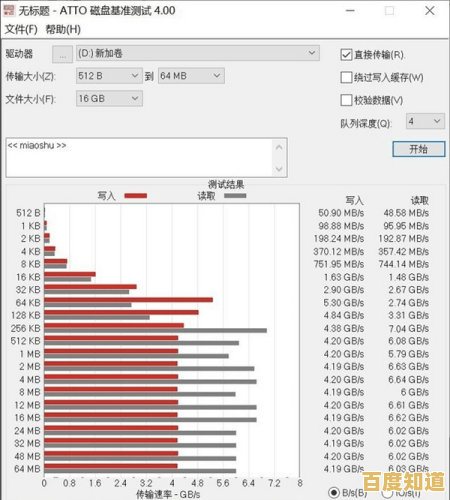Click the gray 读取 legend swatch
Viewport: 450px width, 500px height.
pos(235,196)
